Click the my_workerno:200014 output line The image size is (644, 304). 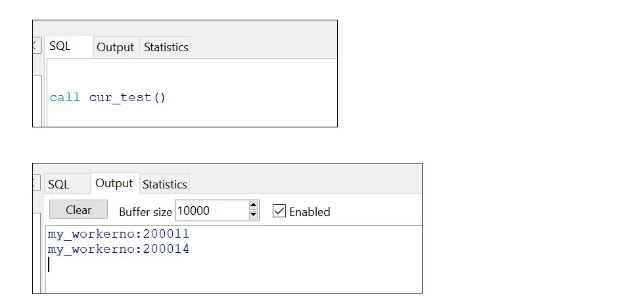click(118, 250)
